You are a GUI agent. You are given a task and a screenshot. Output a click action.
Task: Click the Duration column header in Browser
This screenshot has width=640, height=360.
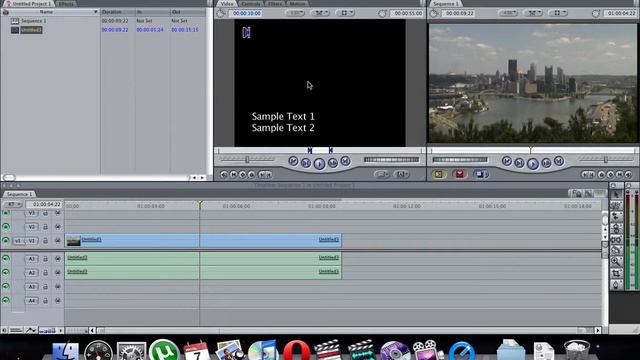click(117, 12)
